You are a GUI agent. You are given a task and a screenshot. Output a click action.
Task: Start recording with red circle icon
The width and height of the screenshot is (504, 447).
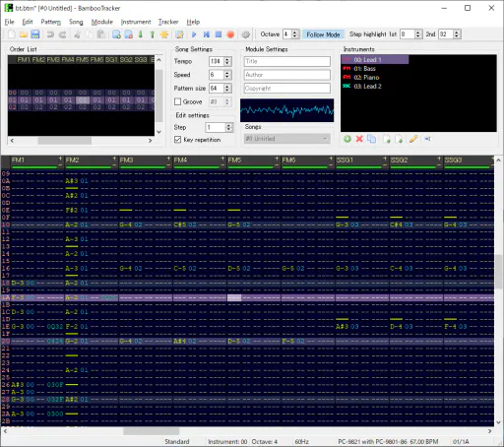230,34
